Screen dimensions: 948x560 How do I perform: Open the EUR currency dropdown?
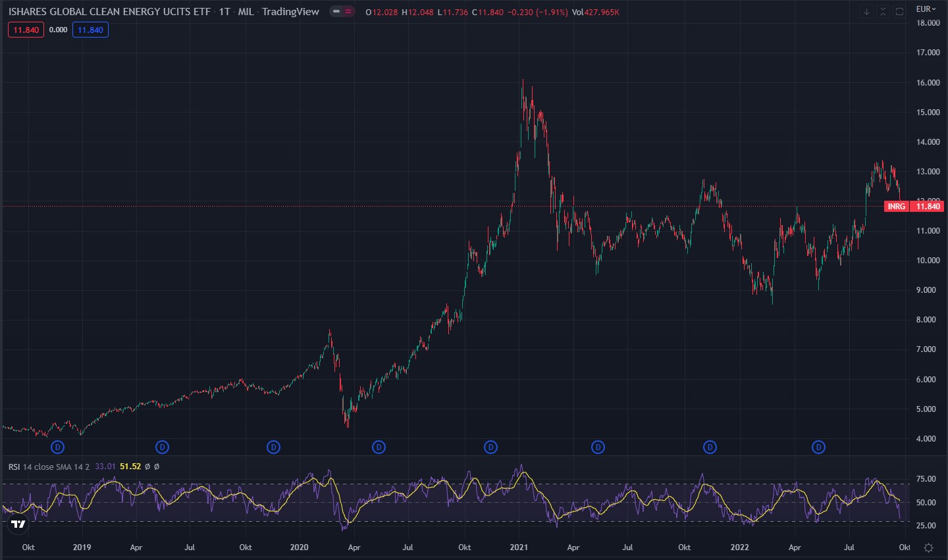click(926, 9)
